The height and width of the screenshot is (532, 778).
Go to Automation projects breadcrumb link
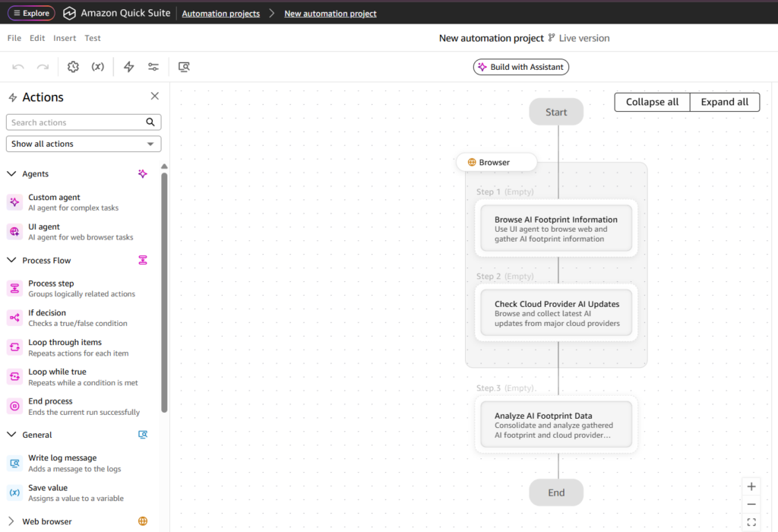pos(220,14)
